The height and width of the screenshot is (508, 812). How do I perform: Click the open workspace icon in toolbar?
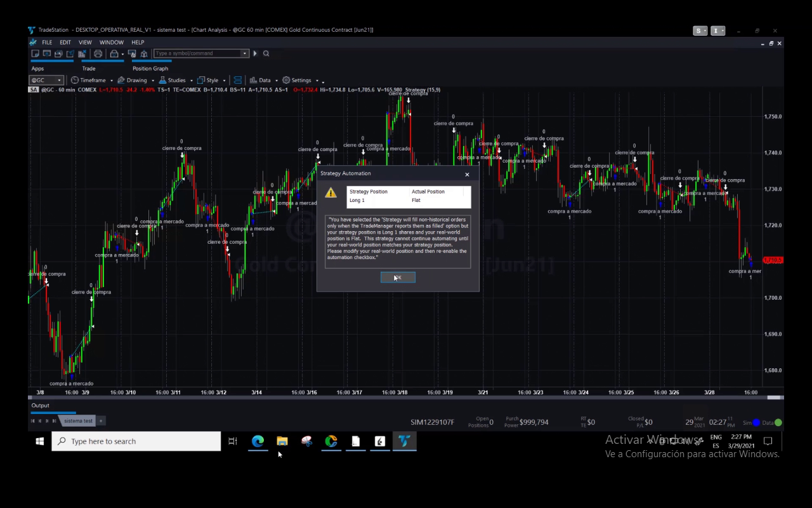coord(47,53)
